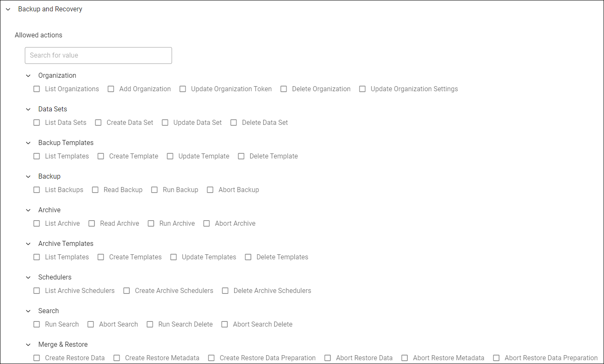
Task: Collapse the Backup and Recovery section
Action: coord(8,9)
